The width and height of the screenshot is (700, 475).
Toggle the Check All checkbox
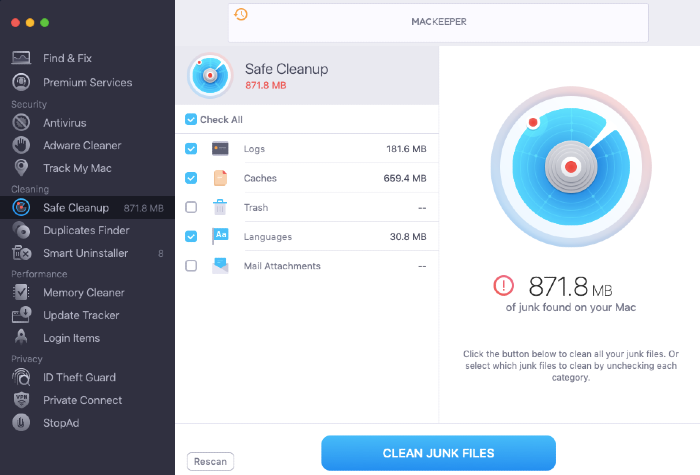click(x=191, y=119)
